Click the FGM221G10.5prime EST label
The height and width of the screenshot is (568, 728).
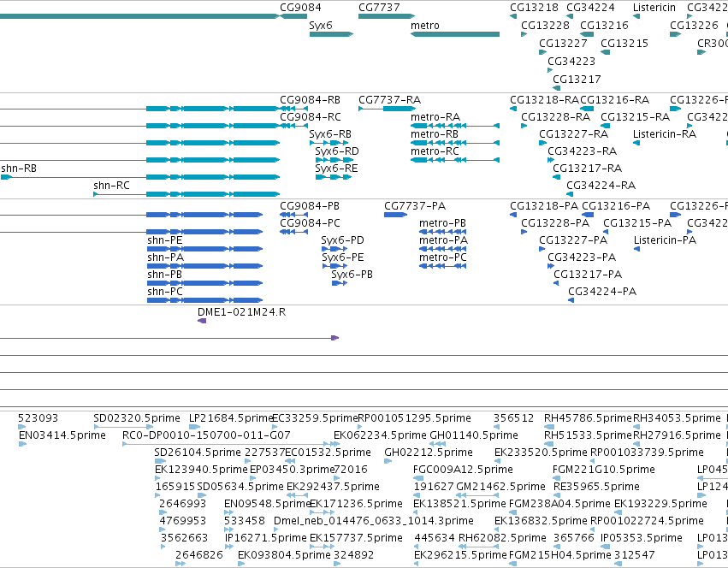[604, 470]
